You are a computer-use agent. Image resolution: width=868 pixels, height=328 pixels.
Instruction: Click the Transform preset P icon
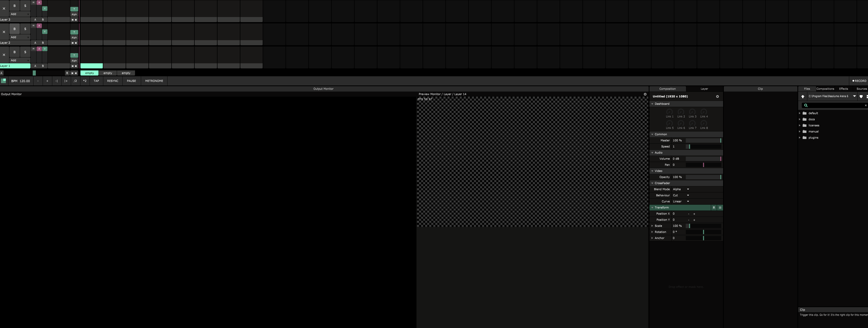pos(714,208)
